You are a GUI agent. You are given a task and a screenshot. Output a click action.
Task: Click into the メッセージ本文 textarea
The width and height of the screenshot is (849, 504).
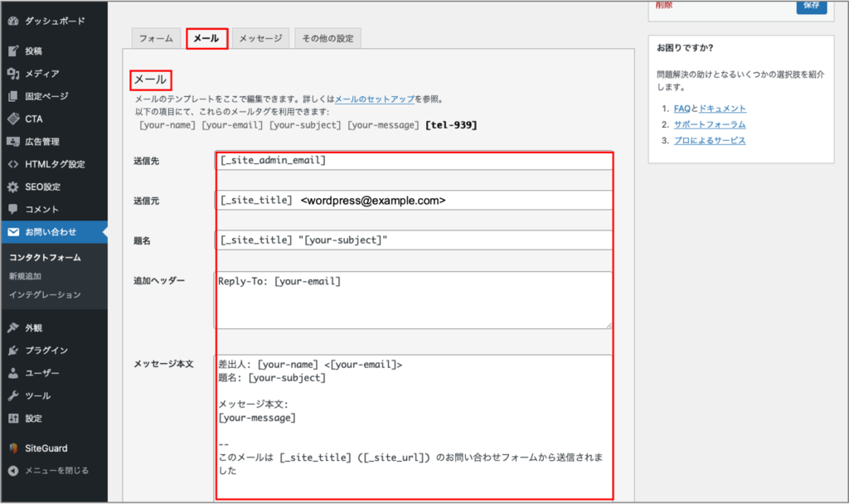coord(414,427)
